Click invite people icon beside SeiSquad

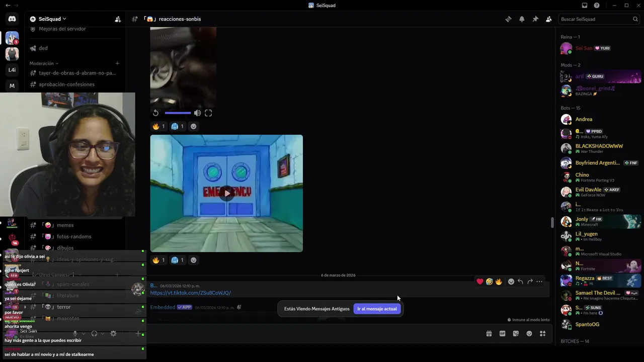tap(118, 19)
